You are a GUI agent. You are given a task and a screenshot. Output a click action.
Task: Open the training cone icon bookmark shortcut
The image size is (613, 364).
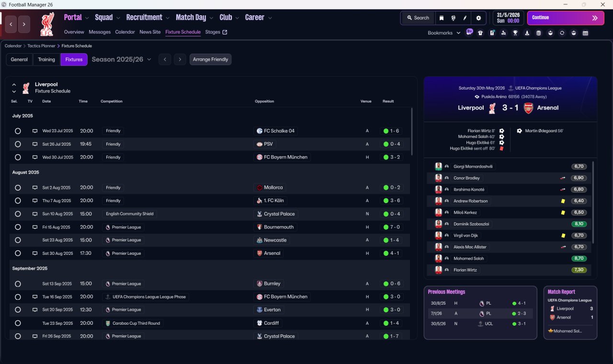tap(527, 33)
